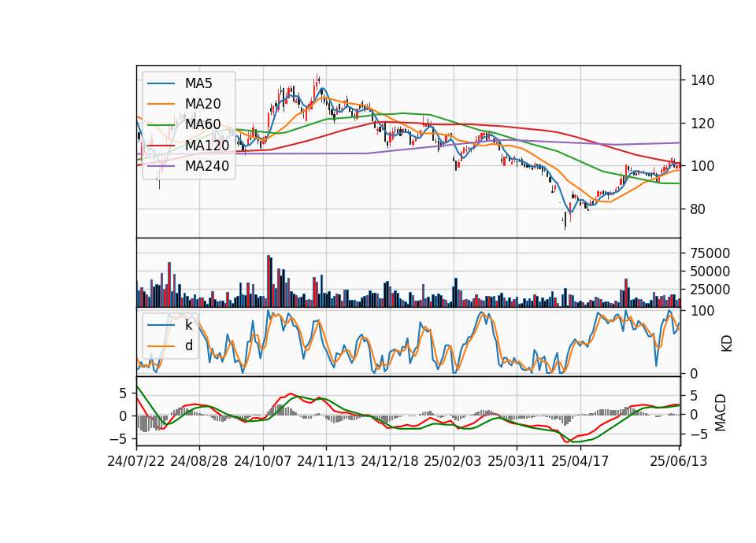Screen dimensions: 756x543
Task: Click the 24/10/07 date axis label
Action: [263, 461]
